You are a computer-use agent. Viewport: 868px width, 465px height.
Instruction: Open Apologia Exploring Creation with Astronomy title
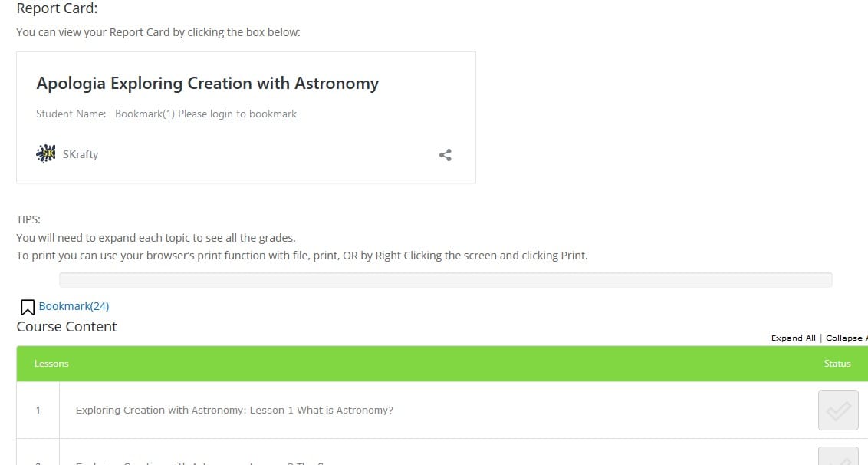click(x=207, y=83)
